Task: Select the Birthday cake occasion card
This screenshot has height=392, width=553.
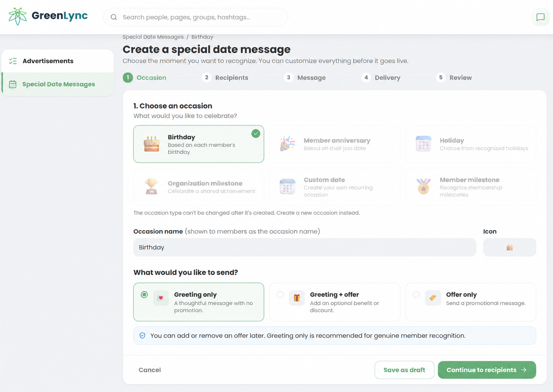Action: click(x=199, y=144)
